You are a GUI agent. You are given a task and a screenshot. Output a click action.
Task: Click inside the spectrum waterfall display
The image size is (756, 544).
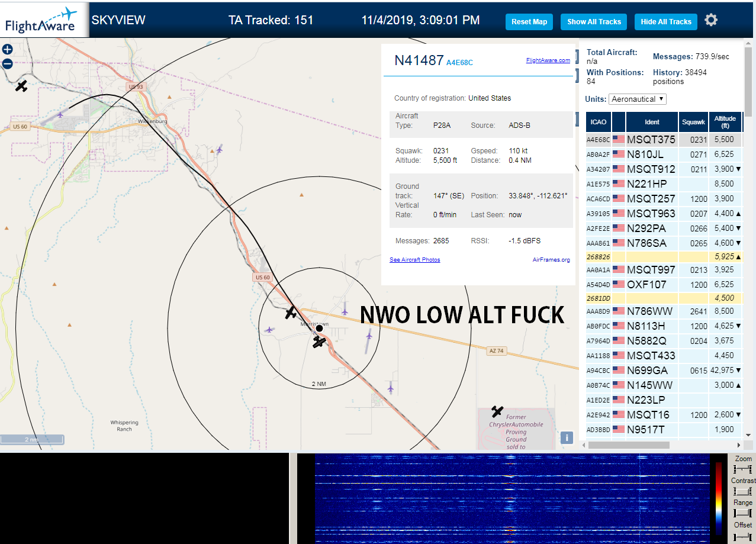point(512,498)
